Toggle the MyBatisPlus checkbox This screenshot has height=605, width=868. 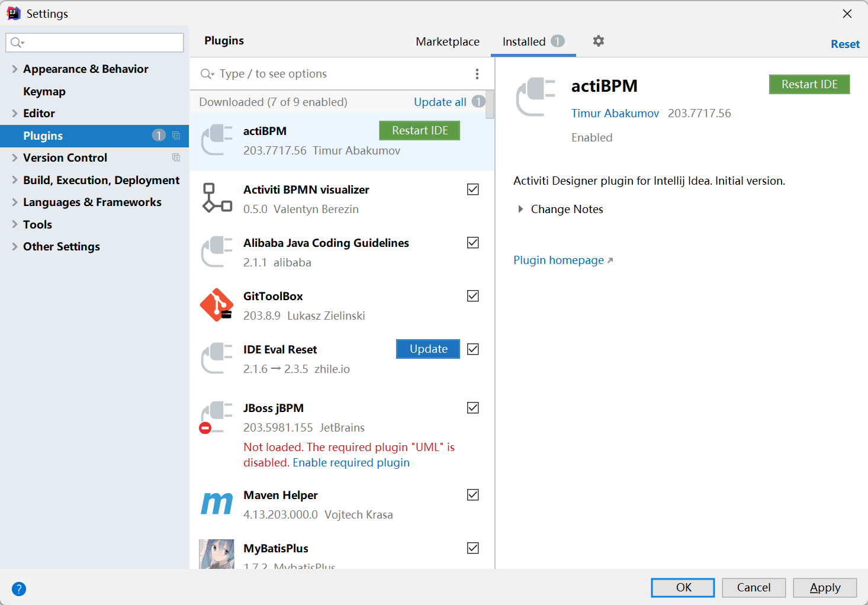pyautogui.click(x=473, y=548)
